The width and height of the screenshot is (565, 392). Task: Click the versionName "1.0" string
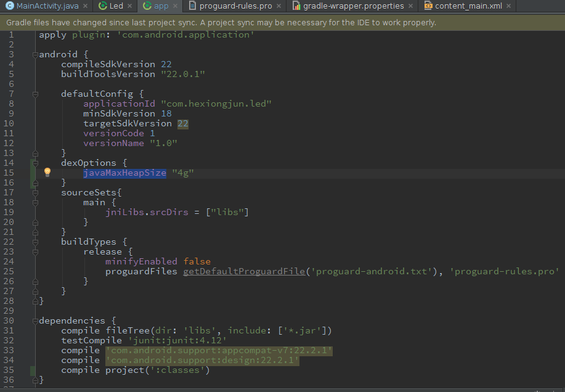[x=163, y=143]
